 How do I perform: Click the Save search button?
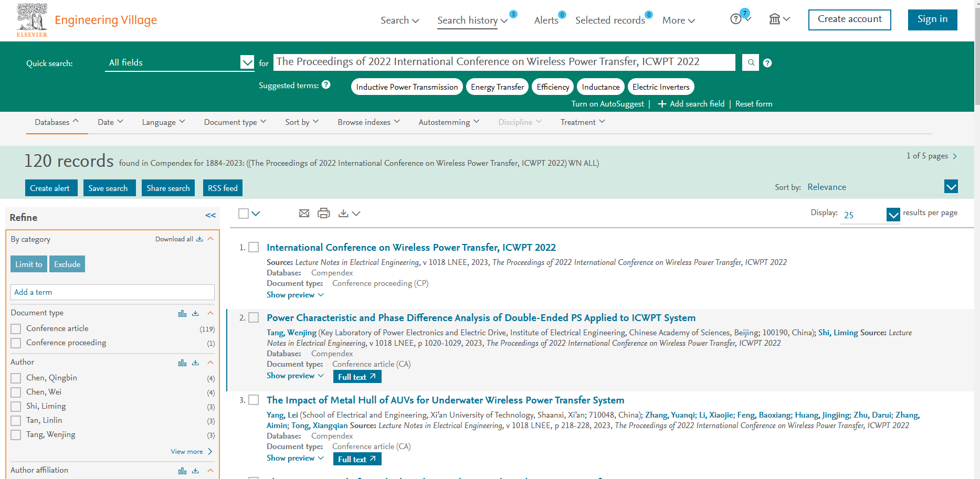tap(109, 188)
